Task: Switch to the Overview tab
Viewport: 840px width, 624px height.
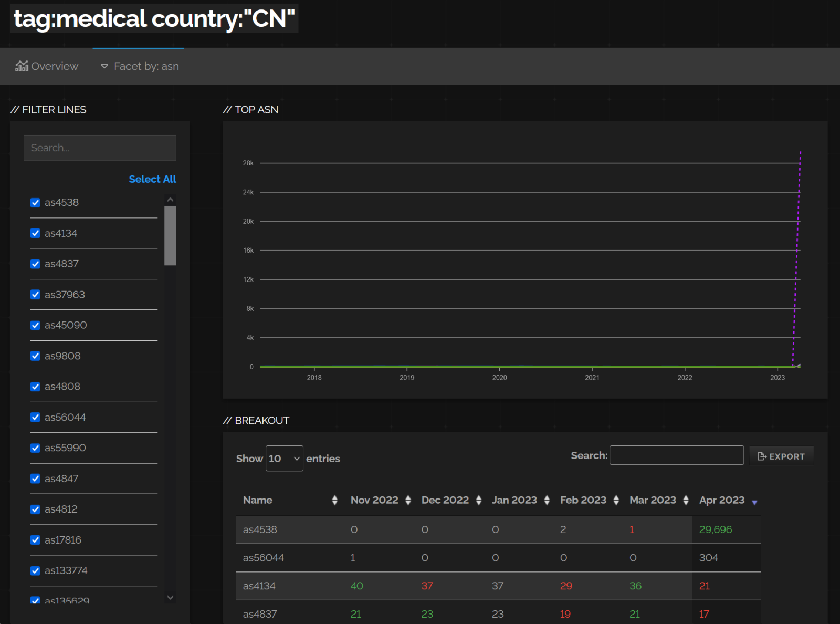Action: (x=46, y=66)
